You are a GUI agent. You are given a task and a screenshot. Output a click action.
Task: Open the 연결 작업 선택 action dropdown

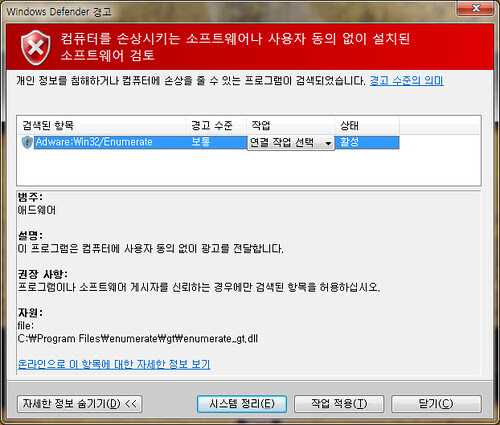(x=291, y=143)
